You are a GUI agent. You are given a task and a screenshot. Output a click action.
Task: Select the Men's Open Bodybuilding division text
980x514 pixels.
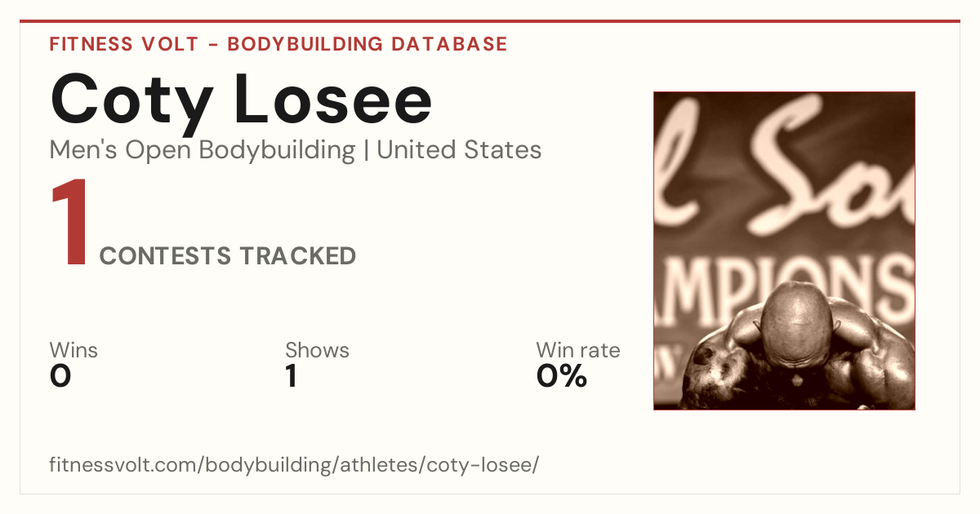203,150
